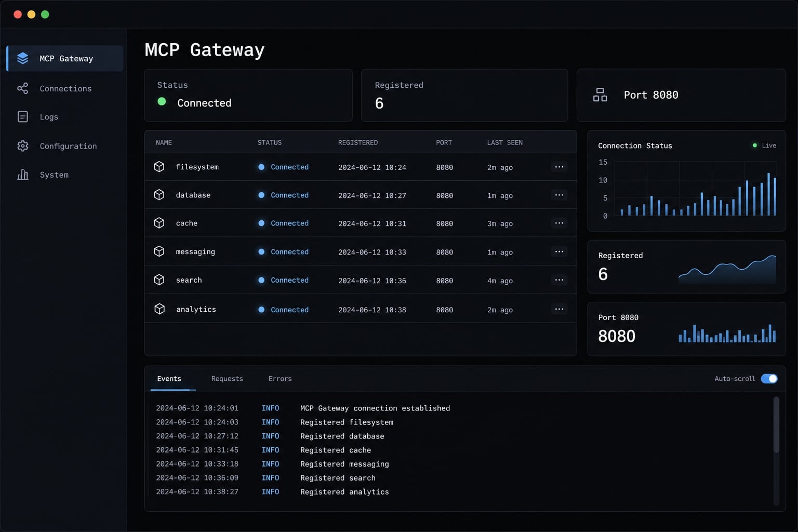
Task: Toggle the Auto-scroll switch off
Action: (769, 379)
